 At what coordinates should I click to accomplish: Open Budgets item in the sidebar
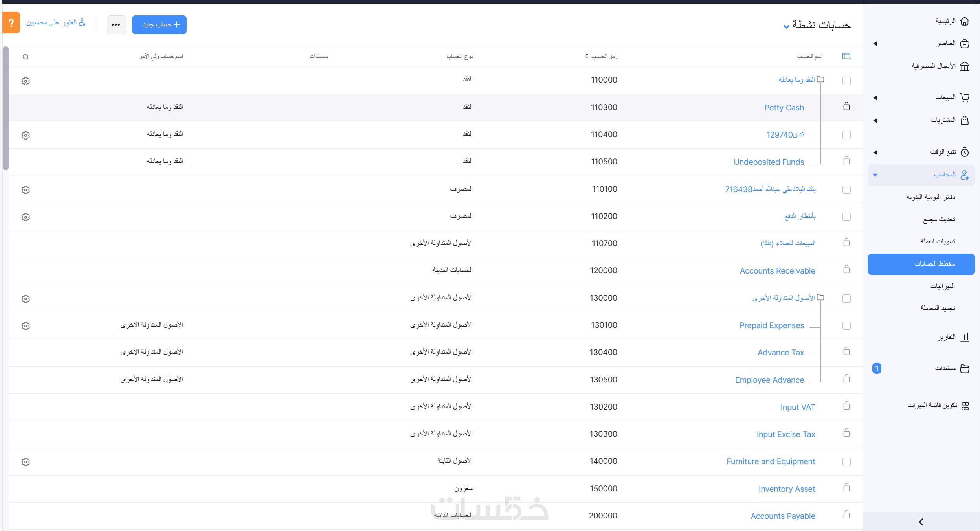pos(943,286)
